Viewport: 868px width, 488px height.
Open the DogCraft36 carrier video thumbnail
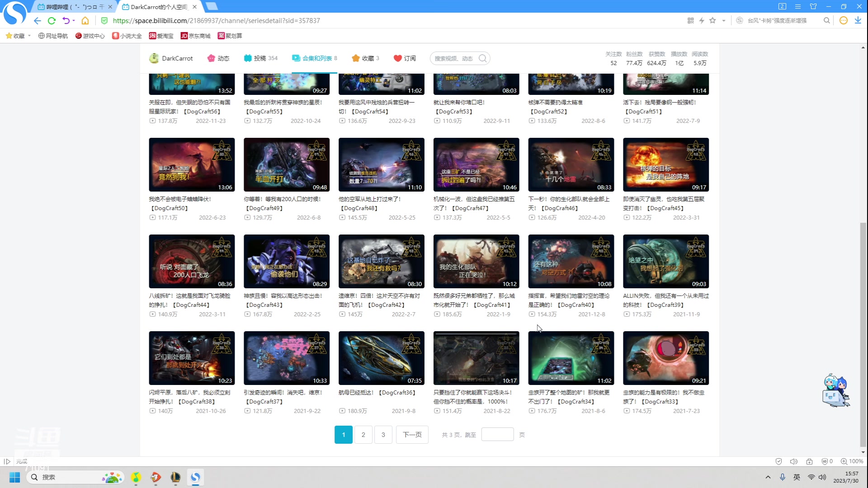[x=382, y=358]
